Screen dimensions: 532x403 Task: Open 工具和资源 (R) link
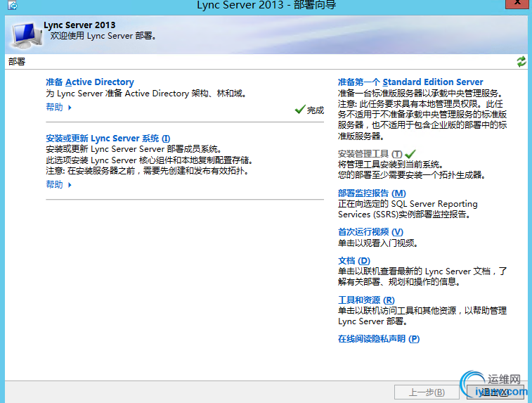point(366,300)
